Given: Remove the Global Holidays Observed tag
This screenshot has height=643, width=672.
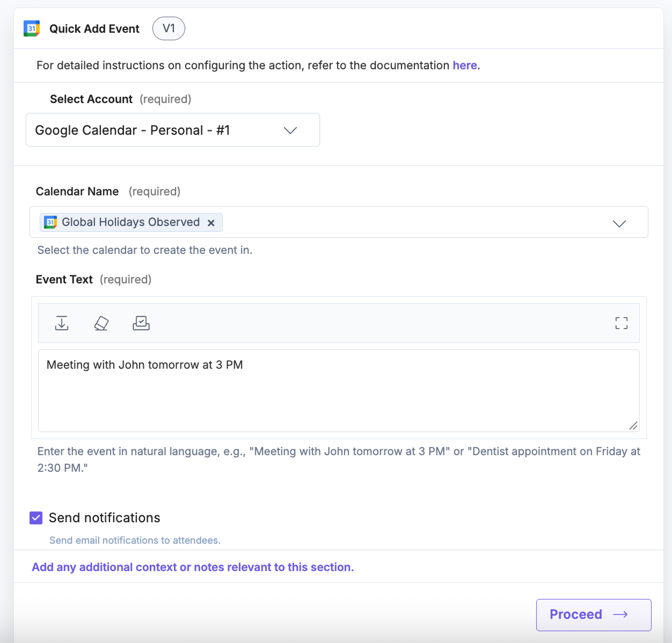Looking at the screenshot, I should point(211,223).
